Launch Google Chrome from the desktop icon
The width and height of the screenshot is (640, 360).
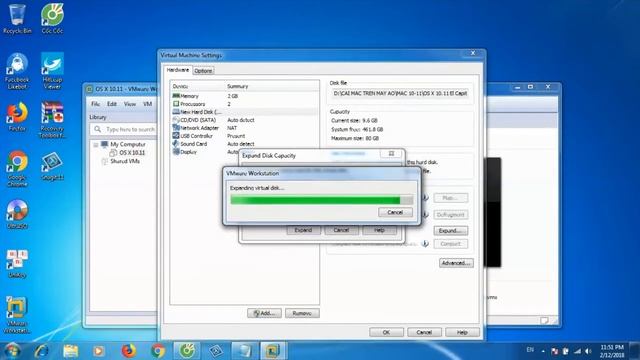click(17, 169)
